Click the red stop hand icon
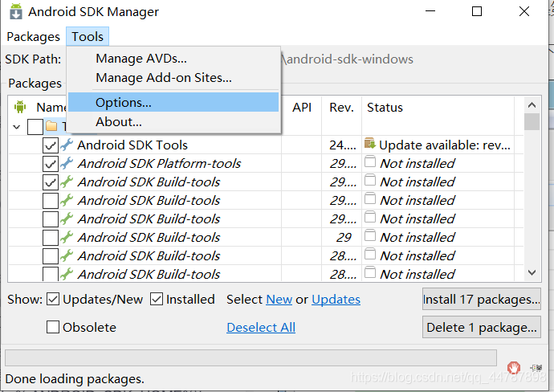Viewport: 554px width, 392px height. click(x=513, y=368)
